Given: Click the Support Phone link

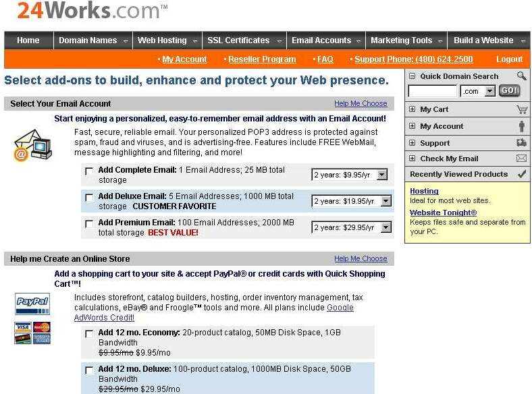Looking at the screenshot, I should pos(414,59).
